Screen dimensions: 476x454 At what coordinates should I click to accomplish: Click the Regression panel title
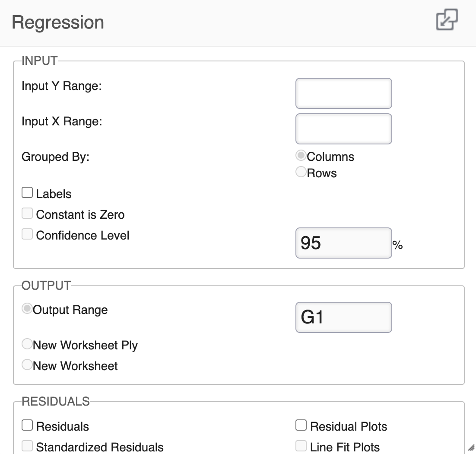click(58, 22)
